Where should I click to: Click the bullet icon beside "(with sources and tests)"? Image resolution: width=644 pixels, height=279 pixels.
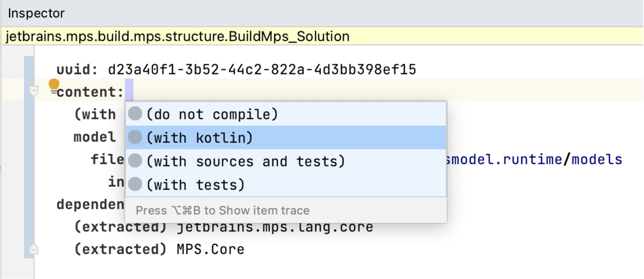pos(135,161)
